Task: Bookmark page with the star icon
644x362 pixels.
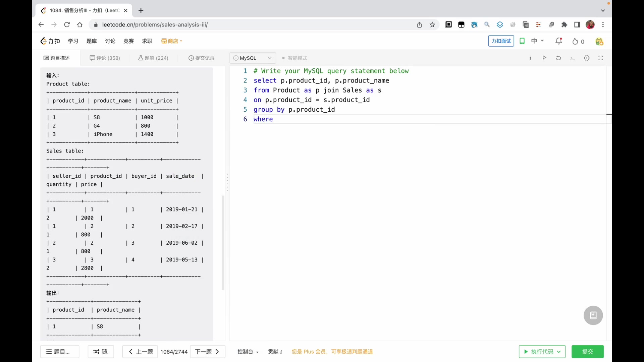Action: [432, 25]
